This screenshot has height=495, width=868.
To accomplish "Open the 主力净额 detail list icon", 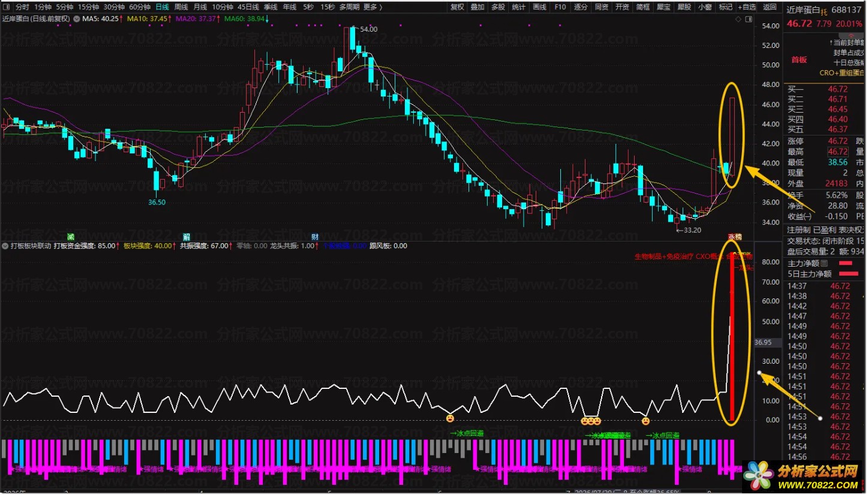I will (824, 263).
